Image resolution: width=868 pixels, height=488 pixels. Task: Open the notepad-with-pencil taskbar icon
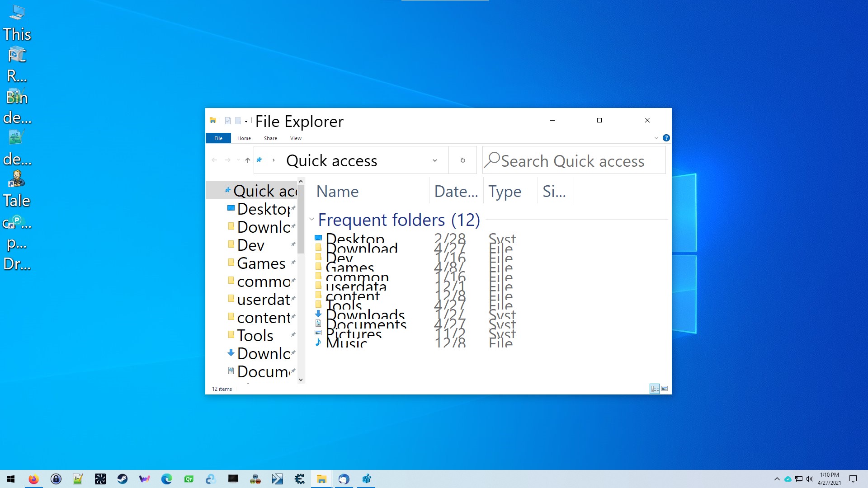(x=78, y=479)
